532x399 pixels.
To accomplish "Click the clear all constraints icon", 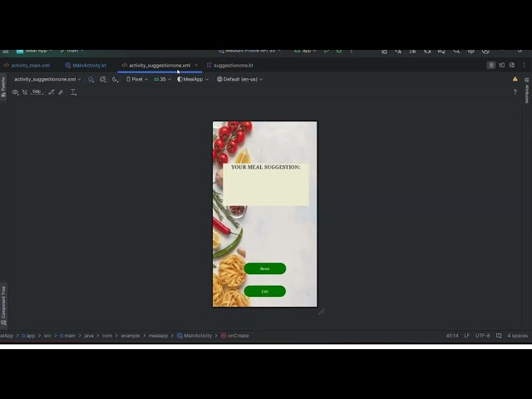I will tap(52, 92).
